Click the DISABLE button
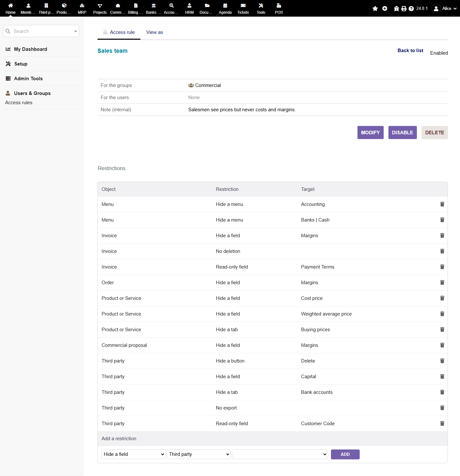Screen dimensions: 460x476 click(402, 133)
